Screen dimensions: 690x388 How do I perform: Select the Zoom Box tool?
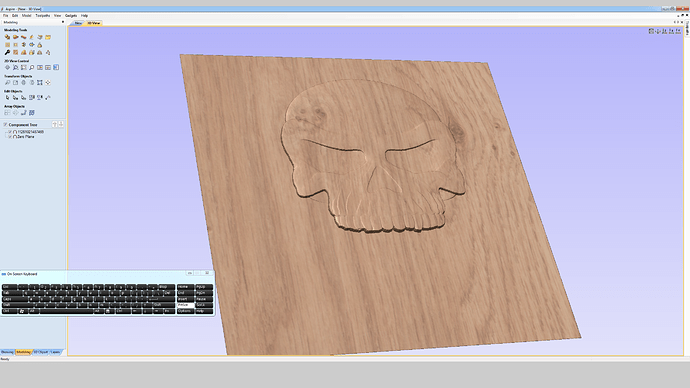[15, 67]
